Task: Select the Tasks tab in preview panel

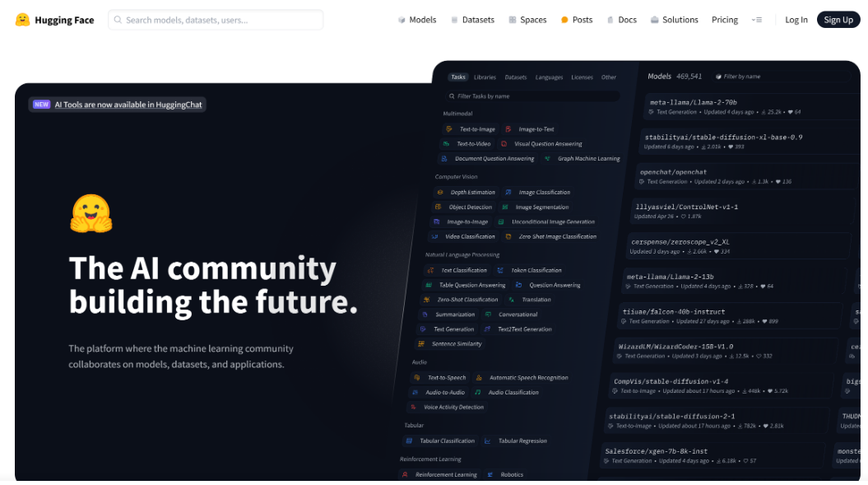Action: (457, 77)
